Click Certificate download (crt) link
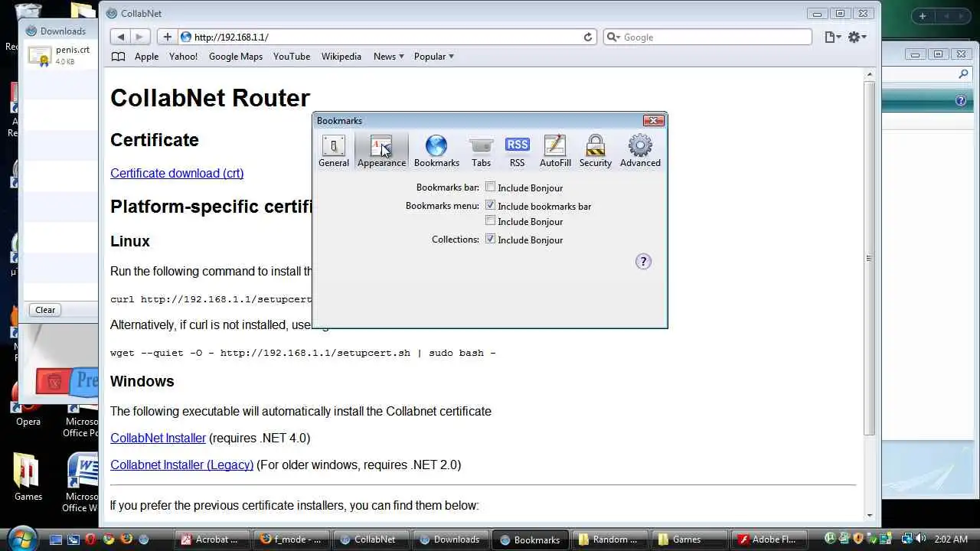Image resolution: width=980 pixels, height=551 pixels. (177, 173)
